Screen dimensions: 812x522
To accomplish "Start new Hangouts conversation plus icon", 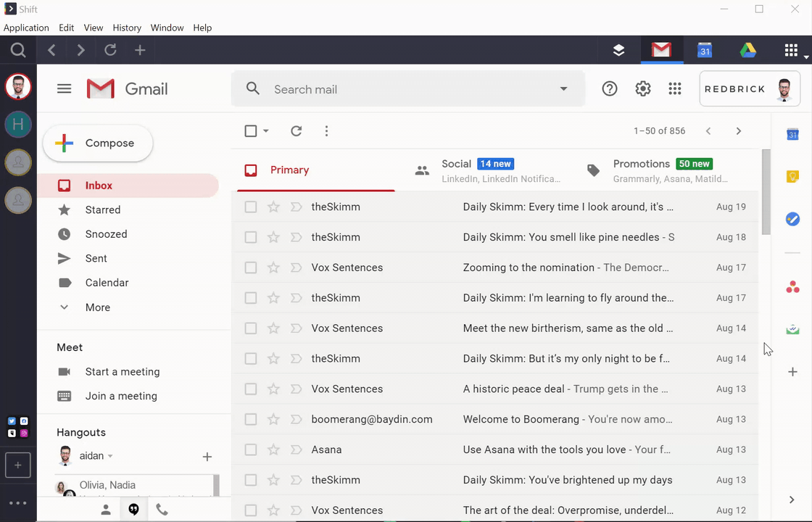I will point(207,457).
